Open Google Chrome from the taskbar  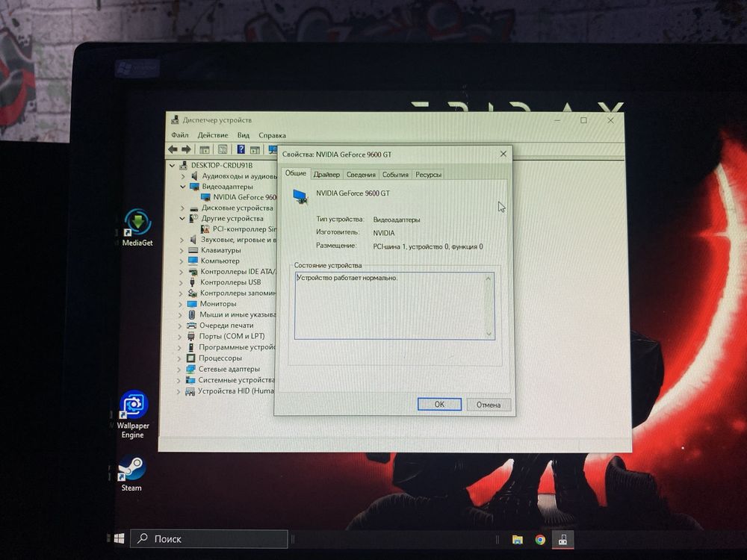540,539
